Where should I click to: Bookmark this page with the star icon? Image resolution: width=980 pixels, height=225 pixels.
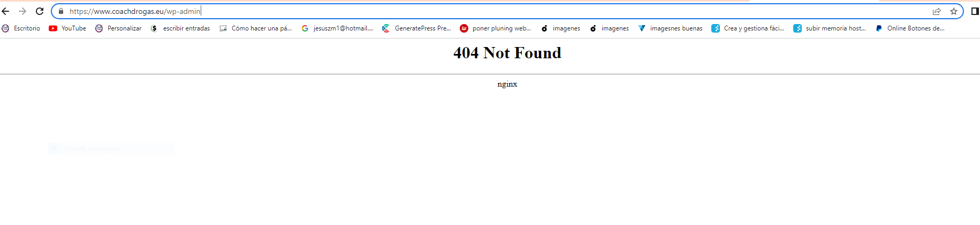point(954,11)
